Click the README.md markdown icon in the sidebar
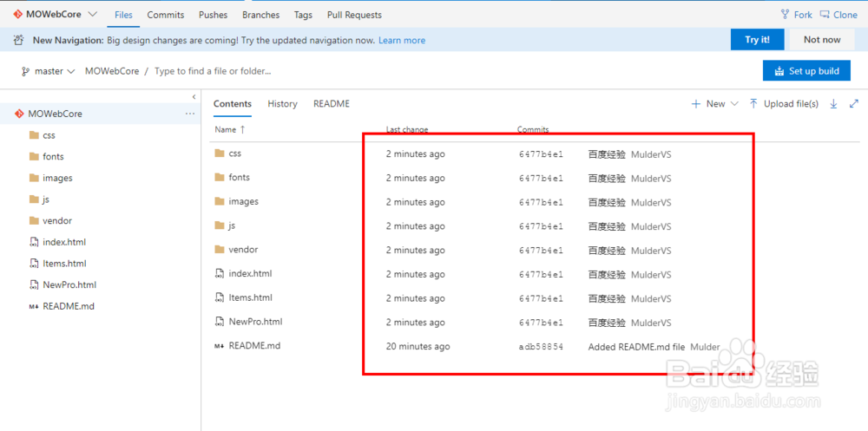The image size is (868, 431). pos(34,306)
